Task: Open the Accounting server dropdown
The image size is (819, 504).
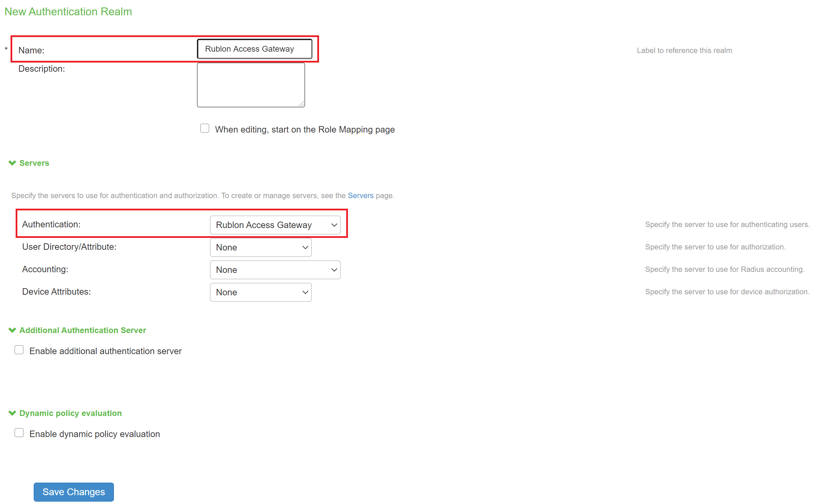Action: pos(275,270)
